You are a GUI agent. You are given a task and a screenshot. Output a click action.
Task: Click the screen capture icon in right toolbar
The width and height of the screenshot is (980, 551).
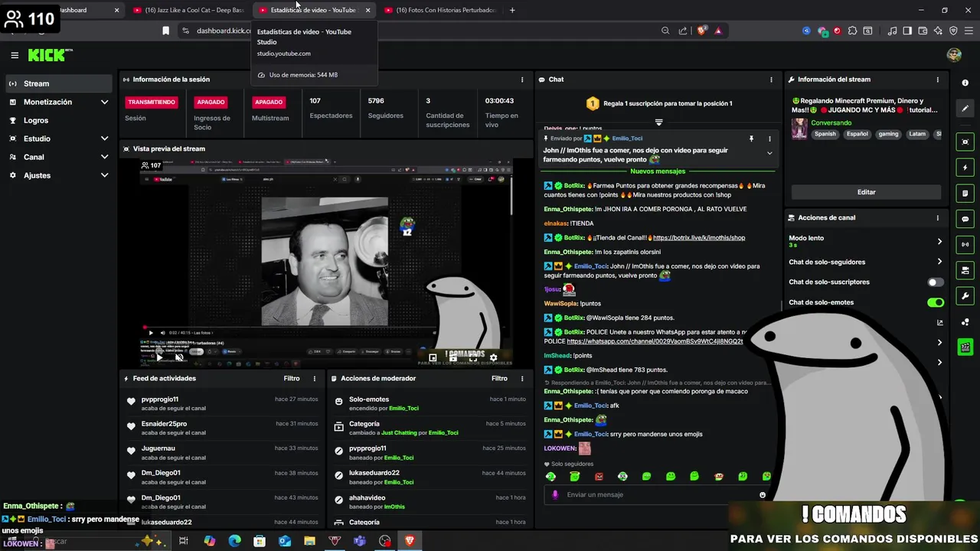(x=965, y=142)
